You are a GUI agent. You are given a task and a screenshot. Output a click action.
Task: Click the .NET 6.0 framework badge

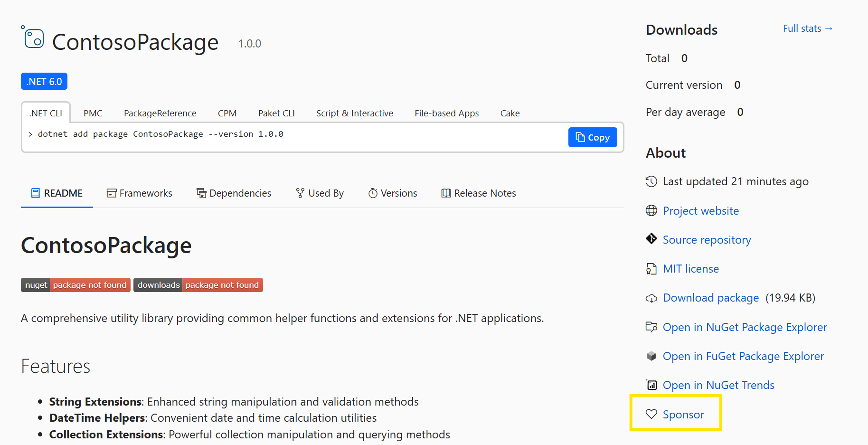coord(44,81)
